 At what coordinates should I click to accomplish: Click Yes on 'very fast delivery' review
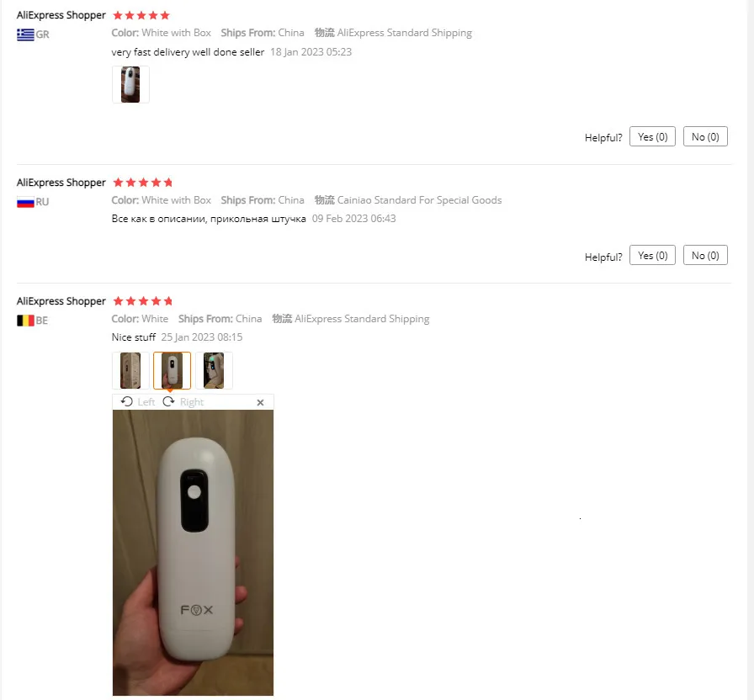pyautogui.click(x=652, y=136)
